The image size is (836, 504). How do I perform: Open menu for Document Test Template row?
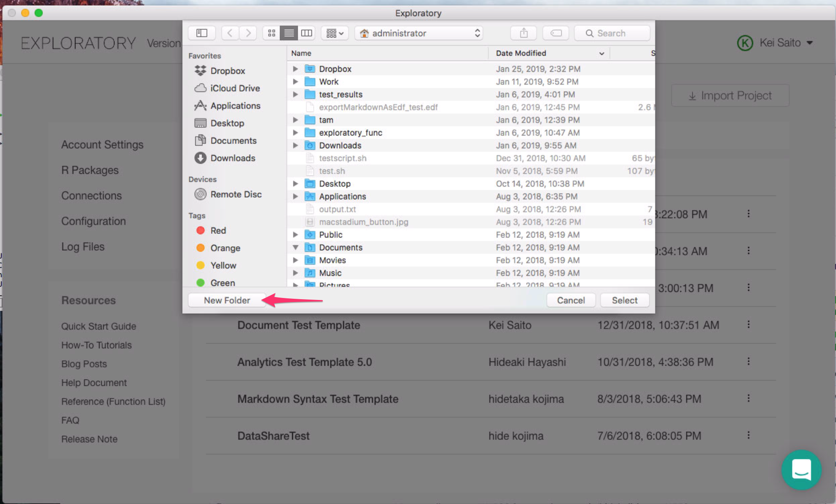[x=748, y=325]
